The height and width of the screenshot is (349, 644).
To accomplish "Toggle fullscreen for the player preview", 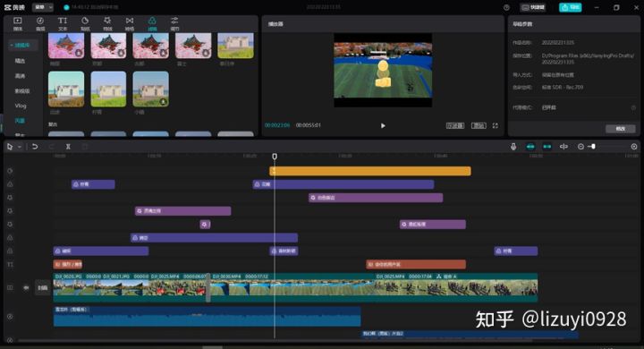I will [496, 125].
